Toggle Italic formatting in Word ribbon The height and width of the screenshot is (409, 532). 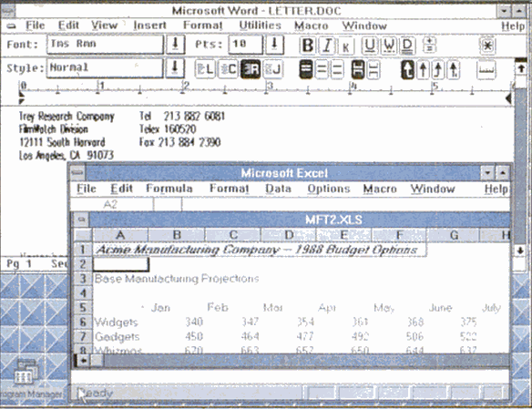[327, 46]
